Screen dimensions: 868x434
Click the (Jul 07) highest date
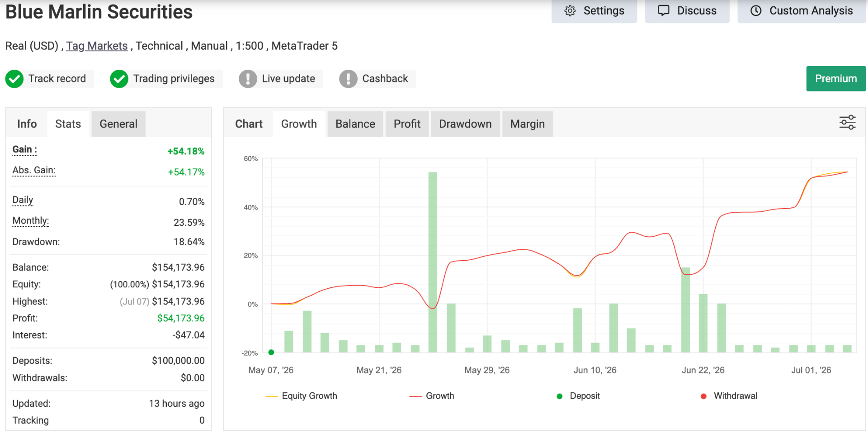pos(134,302)
